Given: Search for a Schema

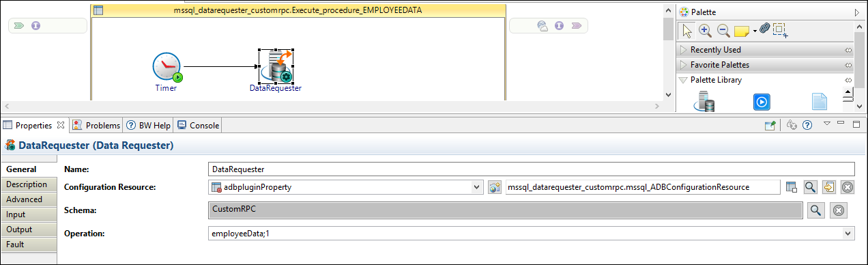Looking at the screenshot, I should click(x=815, y=210).
